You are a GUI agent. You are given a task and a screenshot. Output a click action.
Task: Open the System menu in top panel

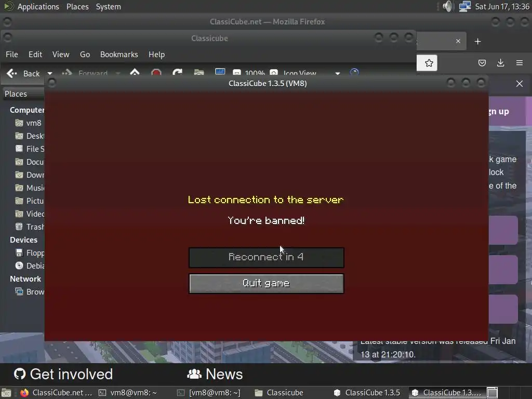pyautogui.click(x=108, y=6)
